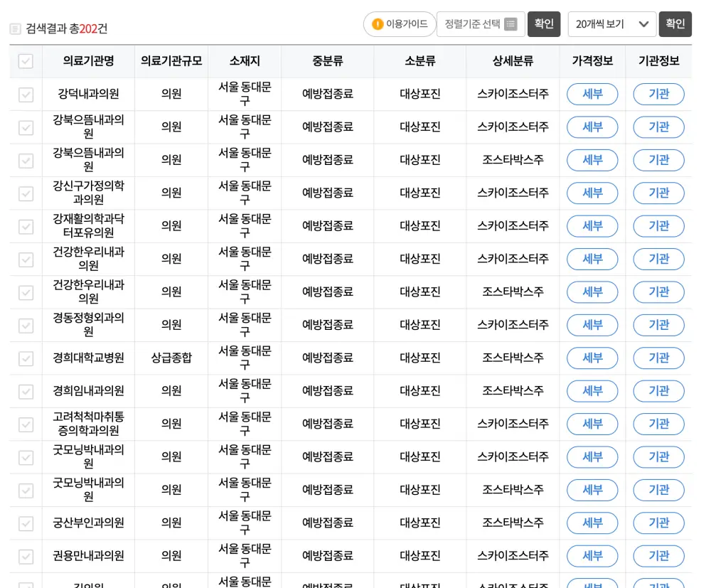Open 기관 for 경동정형외과의원

point(658,325)
